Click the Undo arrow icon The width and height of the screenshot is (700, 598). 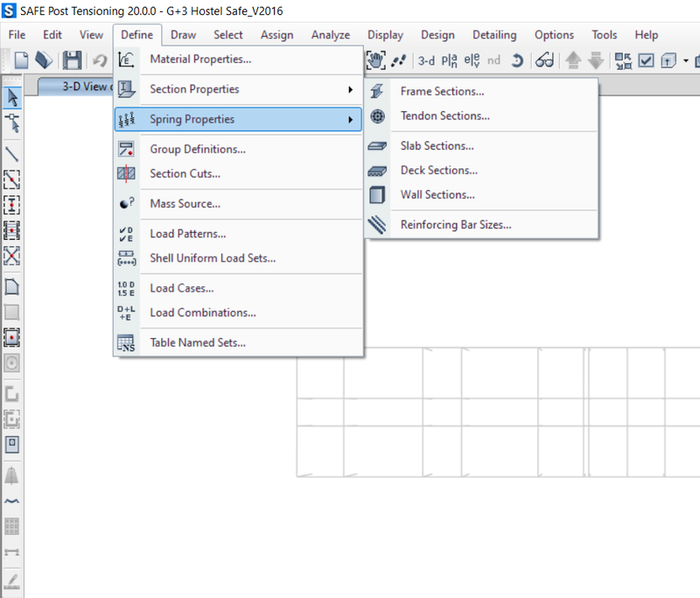coord(100,60)
